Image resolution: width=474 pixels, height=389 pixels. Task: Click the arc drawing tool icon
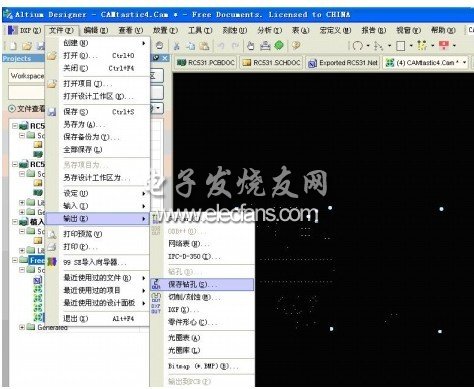point(358,46)
